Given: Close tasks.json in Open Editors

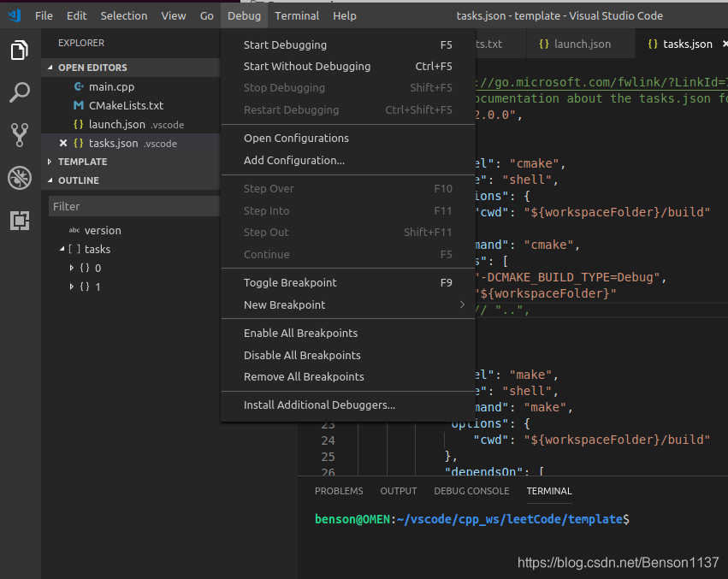Looking at the screenshot, I should (63, 143).
